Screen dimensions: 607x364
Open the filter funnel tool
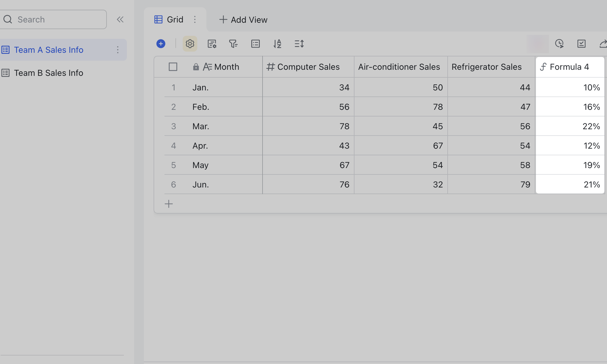[233, 44]
